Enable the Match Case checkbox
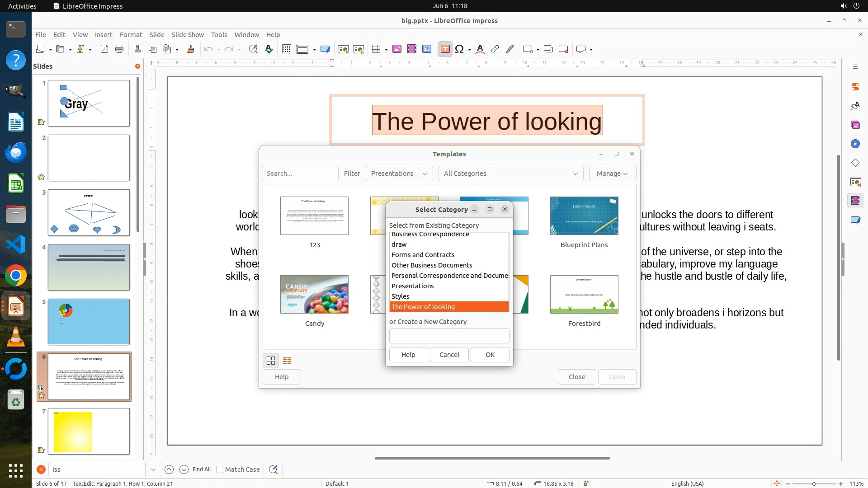This screenshot has height=488, width=868. (x=220, y=469)
